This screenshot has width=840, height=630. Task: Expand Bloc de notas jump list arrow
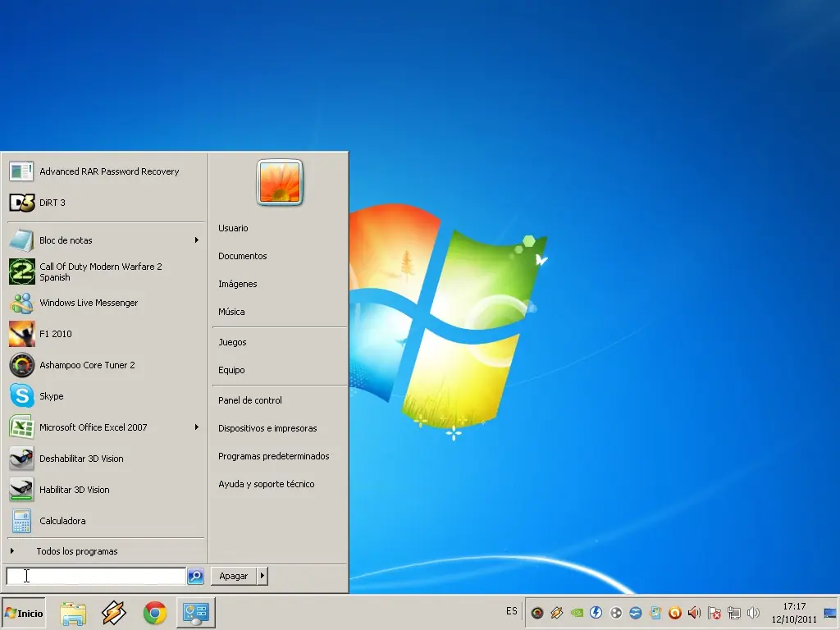[x=197, y=240]
